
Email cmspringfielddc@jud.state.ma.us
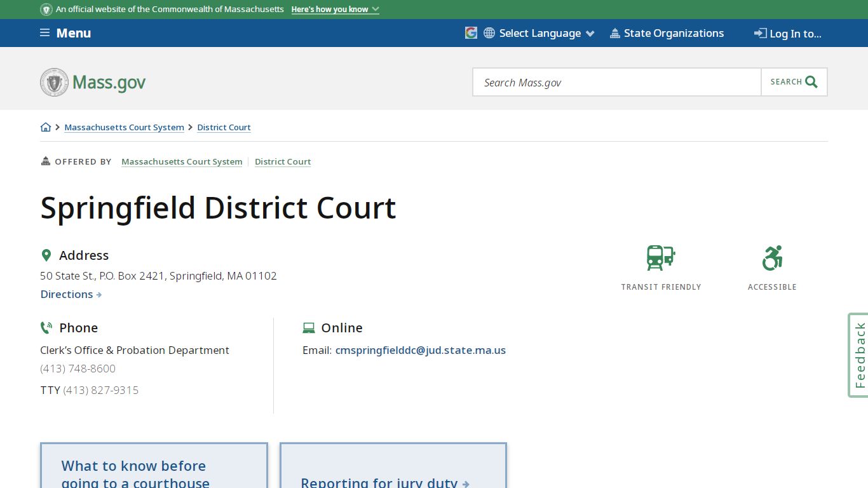(x=421, y=350)
